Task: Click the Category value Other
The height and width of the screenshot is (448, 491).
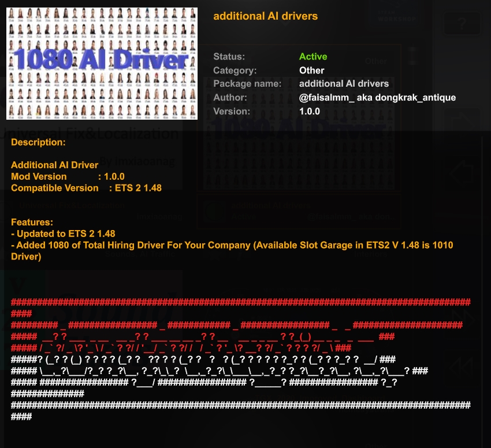Action: [x=311, y=71]
